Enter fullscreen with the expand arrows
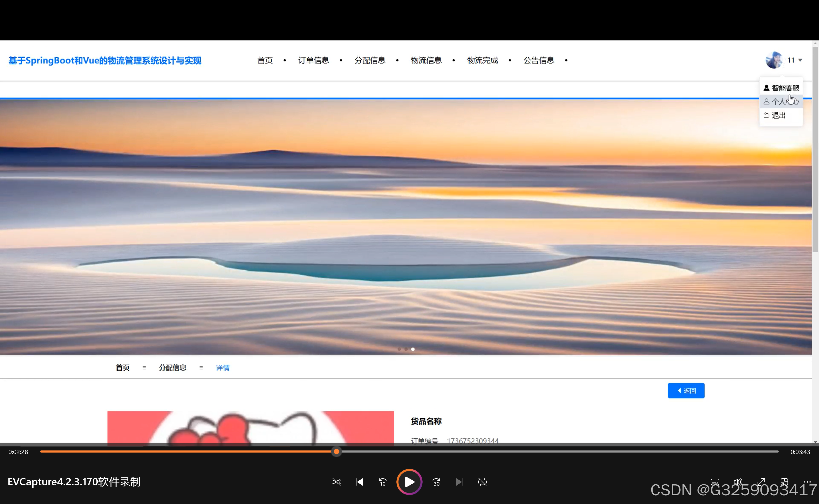This screenshot has width=819, height=504. (x=761, y=482)
